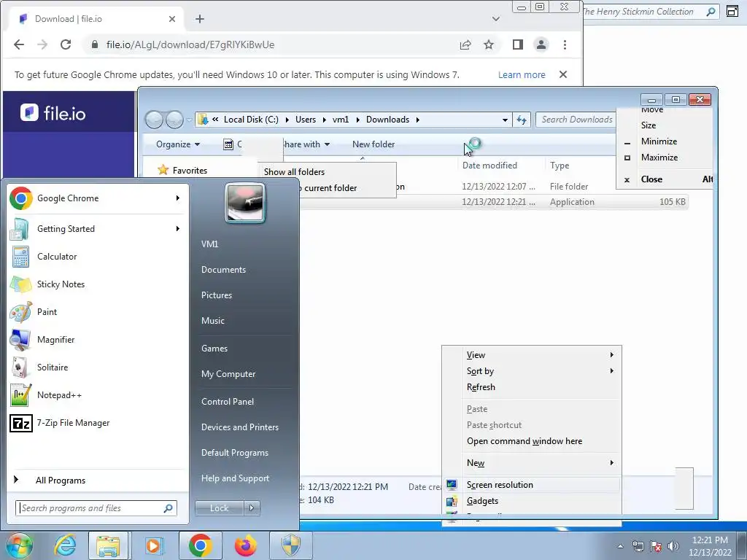Open Windows Media Player from taskbar
The width and height of the screenshot is (747, 560).
[154, 545]
